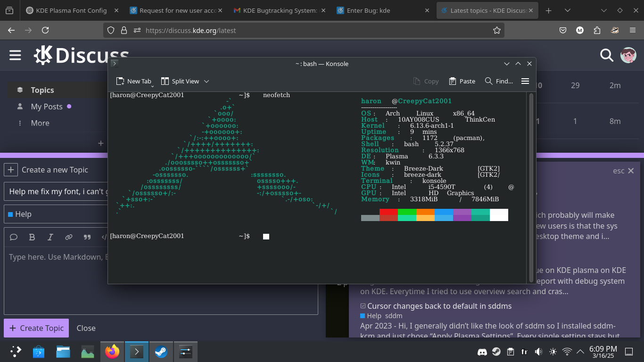Click the bright red block in neofetch palette
This screenshot has height=362, width=644.
(x=388, y=212)
